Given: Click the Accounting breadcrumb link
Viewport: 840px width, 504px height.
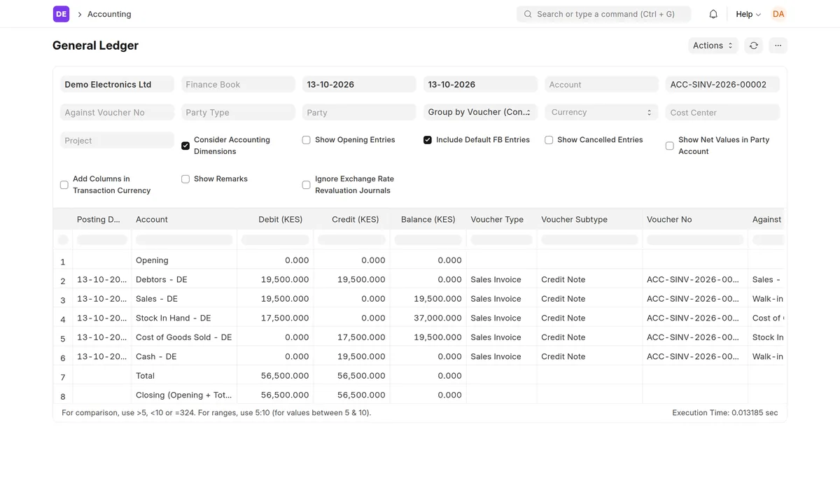Looking at the screenshot, I should (109, 14).
